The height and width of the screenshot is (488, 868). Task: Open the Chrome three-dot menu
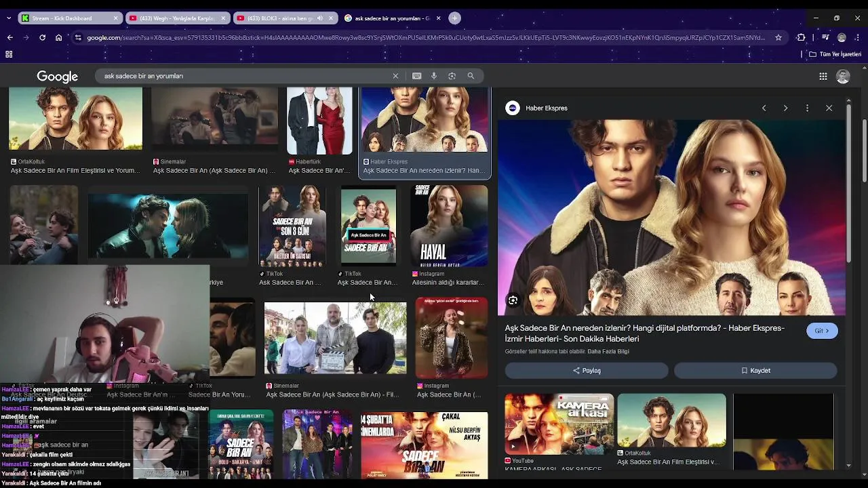pos(858,38)
